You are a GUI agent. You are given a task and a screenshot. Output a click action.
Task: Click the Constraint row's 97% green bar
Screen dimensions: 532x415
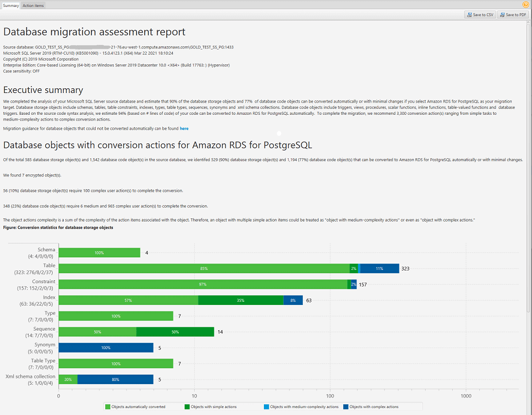point(202,284)
